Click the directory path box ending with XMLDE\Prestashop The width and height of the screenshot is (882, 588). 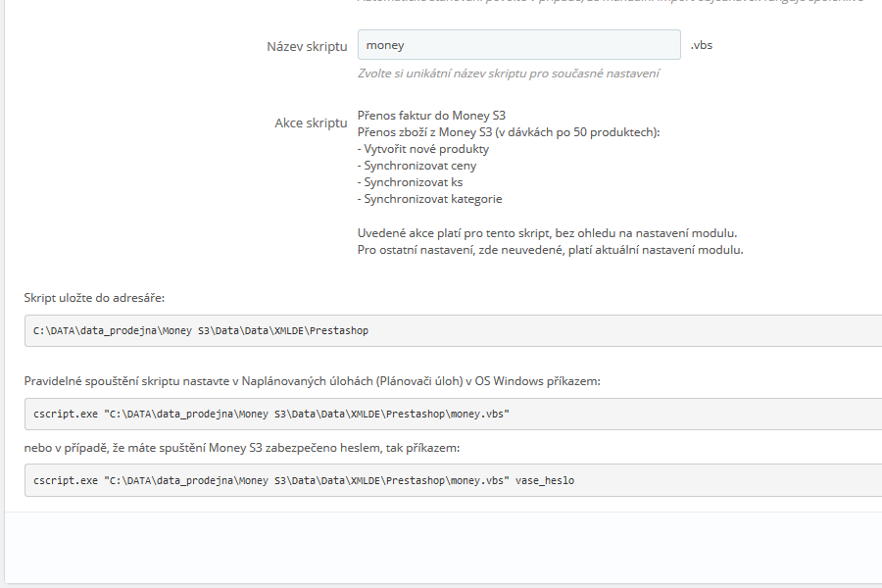(453, 331)
